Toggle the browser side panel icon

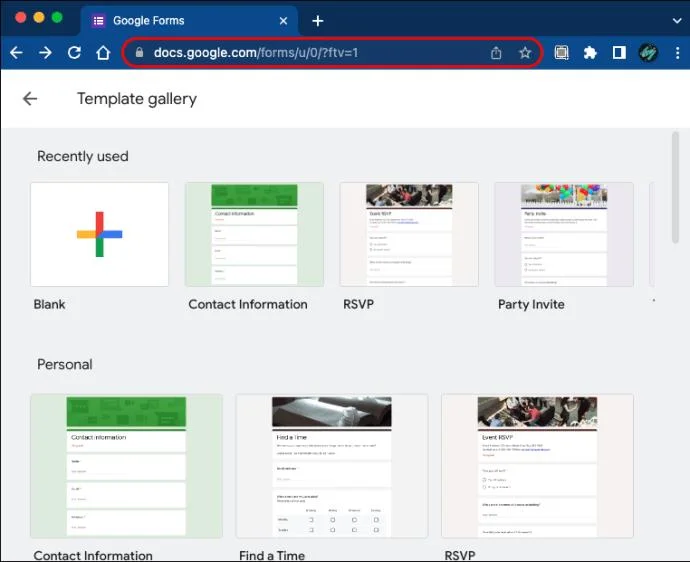click(619, 53)
